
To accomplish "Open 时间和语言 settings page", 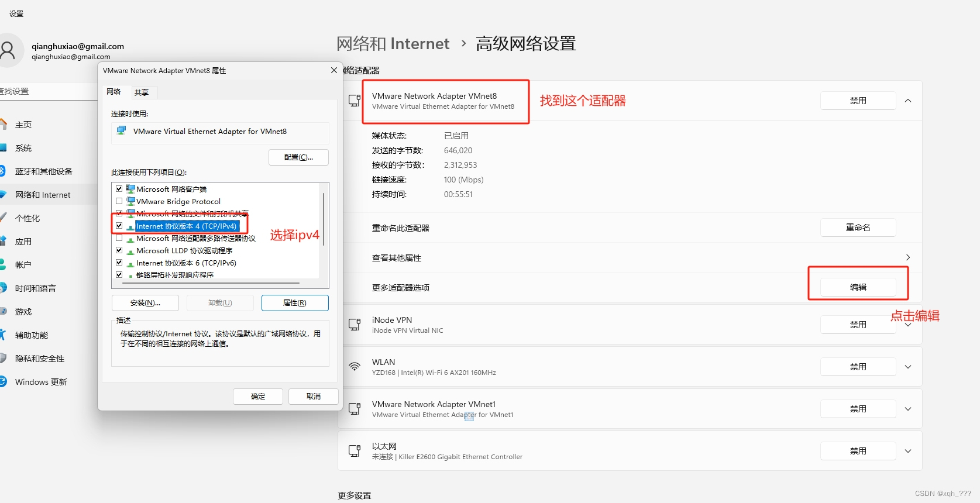I will point(36,288).
